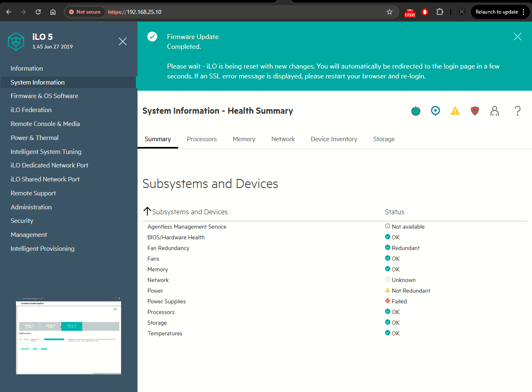Image resolution: width=532 pixels, height=392 pixels.
Task: Switch to the Processors tab
Action: 202,139
